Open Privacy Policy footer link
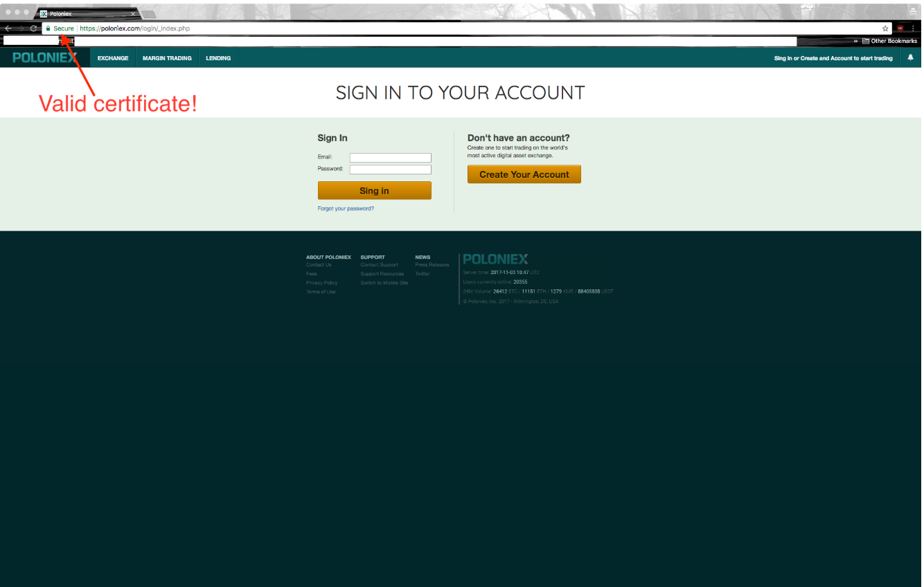This screenshot has width=924, height=587. point(321,283)
